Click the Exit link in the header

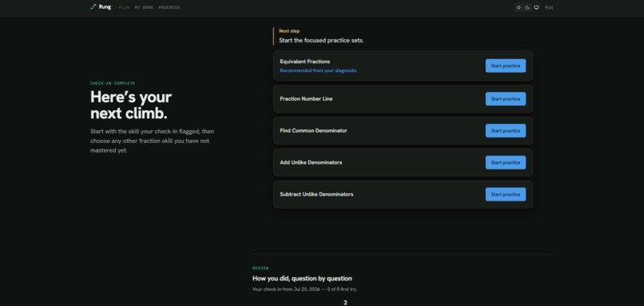pyautogui.click(x=549, y=7)
